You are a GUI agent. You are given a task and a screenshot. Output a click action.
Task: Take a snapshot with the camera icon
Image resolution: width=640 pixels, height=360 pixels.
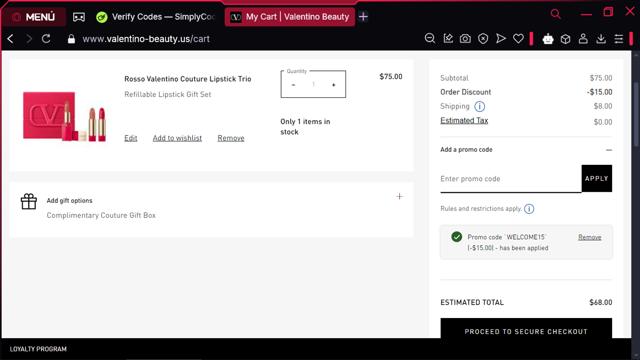(465, 39)
